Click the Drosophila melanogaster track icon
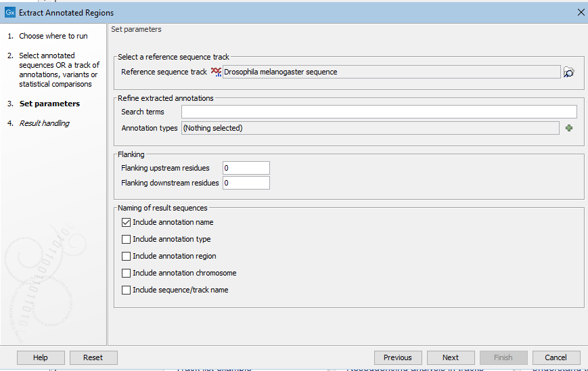This screenshot has width=588, height=371. [216, 72]
